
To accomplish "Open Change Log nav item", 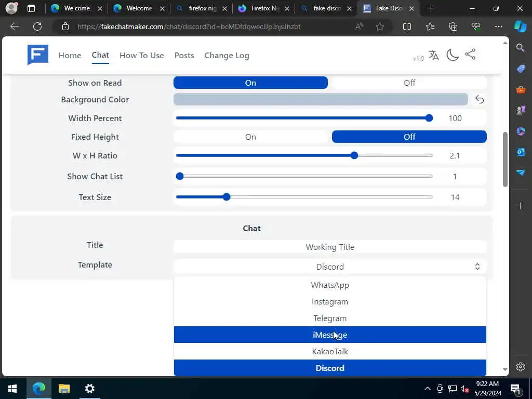I will coord(227,56).
